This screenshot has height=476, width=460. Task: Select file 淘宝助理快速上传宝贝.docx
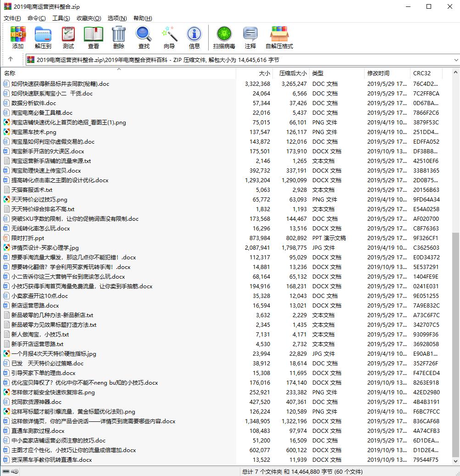click(x=46, y=171)
